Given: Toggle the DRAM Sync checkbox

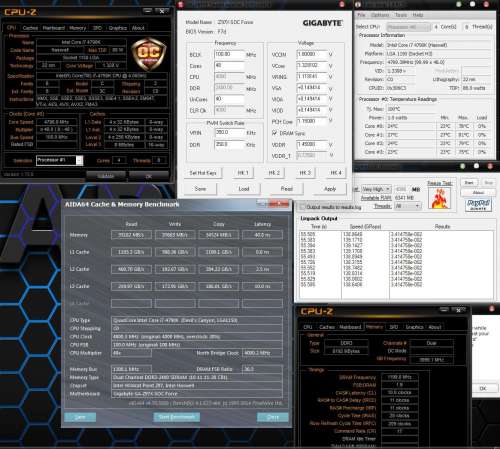Looking at the screenshot, I should [275, 133].
